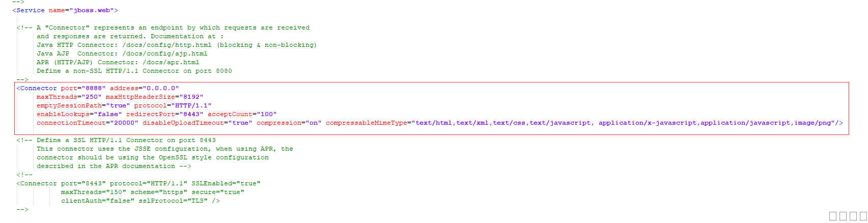
Task: Click the maxHttpHeaderSize attribute
Action: [x=141, y=97]
